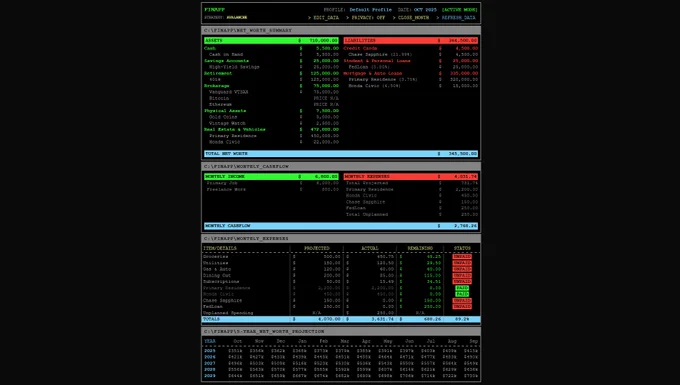Click the REFRESH_DATA link

(x=456, y=18)
